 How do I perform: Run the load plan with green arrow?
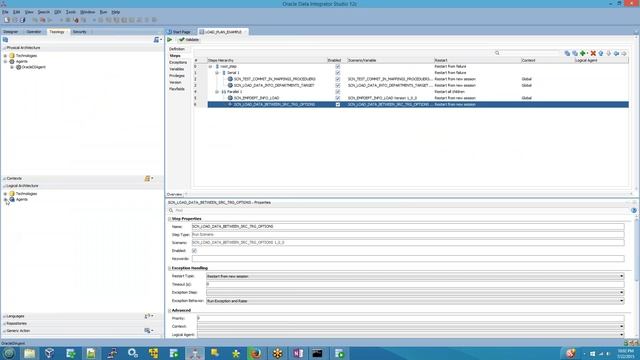[x=170, y=40]
